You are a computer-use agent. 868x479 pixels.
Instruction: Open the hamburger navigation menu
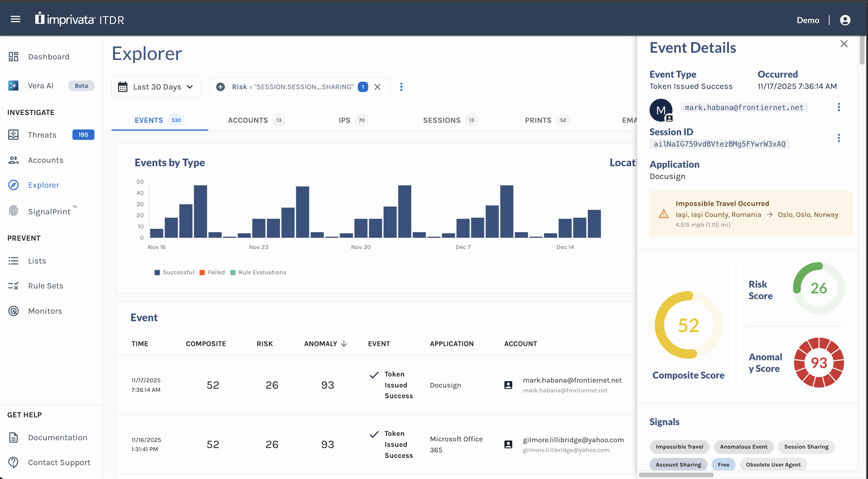(16, 19)
